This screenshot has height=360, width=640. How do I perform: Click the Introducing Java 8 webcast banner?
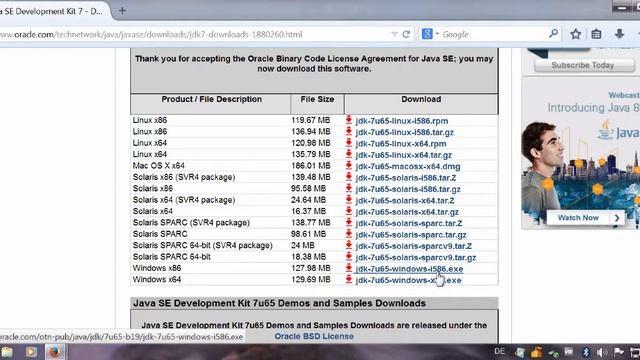[x=581, y=153]
